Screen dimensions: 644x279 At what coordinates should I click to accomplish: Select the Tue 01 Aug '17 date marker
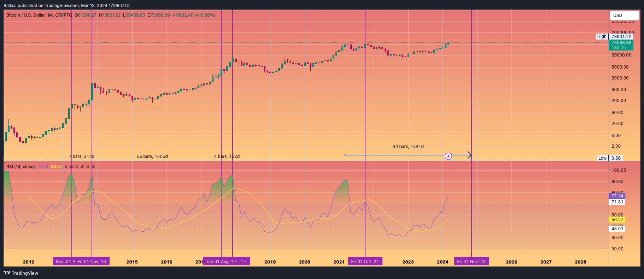pos(221,262)
